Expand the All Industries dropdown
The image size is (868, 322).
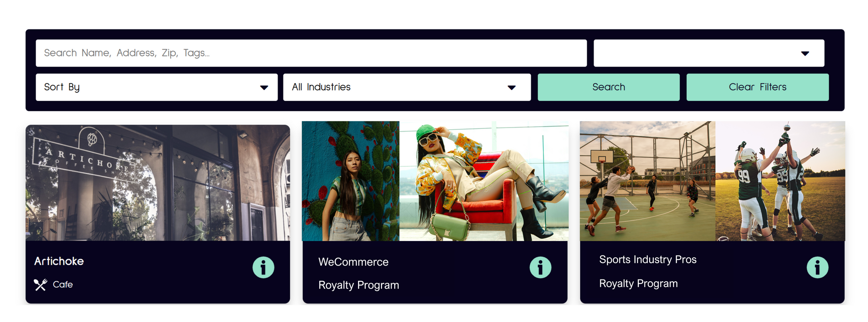407,87
